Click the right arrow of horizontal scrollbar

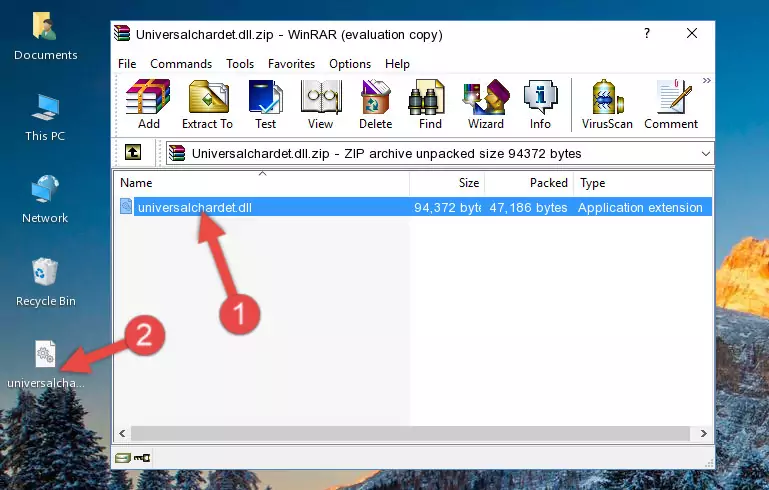click(x=703, y=434)
